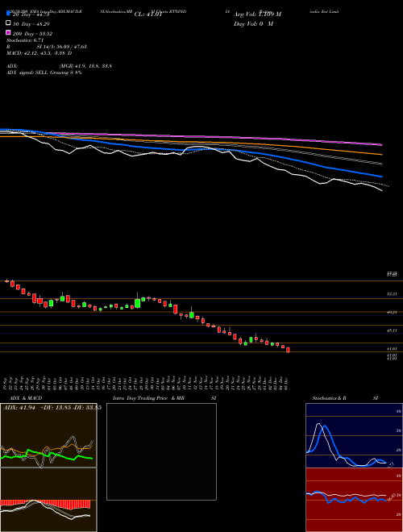Select the '50 Day = 48.29' legend text
Viewport: 403px width, 532px height.
(x=31, y=24)
